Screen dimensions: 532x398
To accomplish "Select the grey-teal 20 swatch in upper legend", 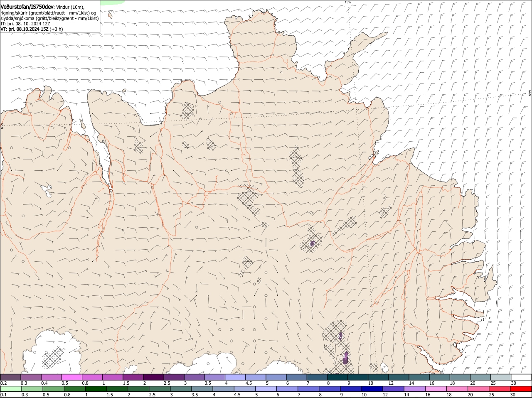I will coord(480,377).
